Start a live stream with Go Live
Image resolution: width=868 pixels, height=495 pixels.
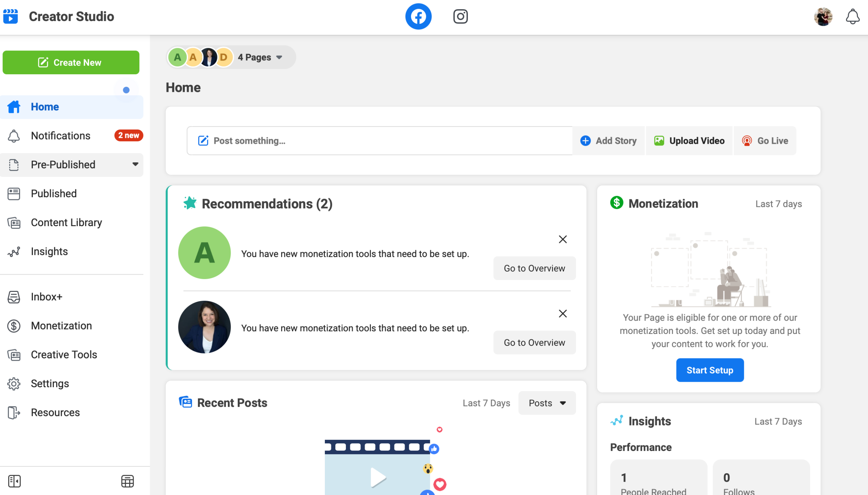(765, 140)
